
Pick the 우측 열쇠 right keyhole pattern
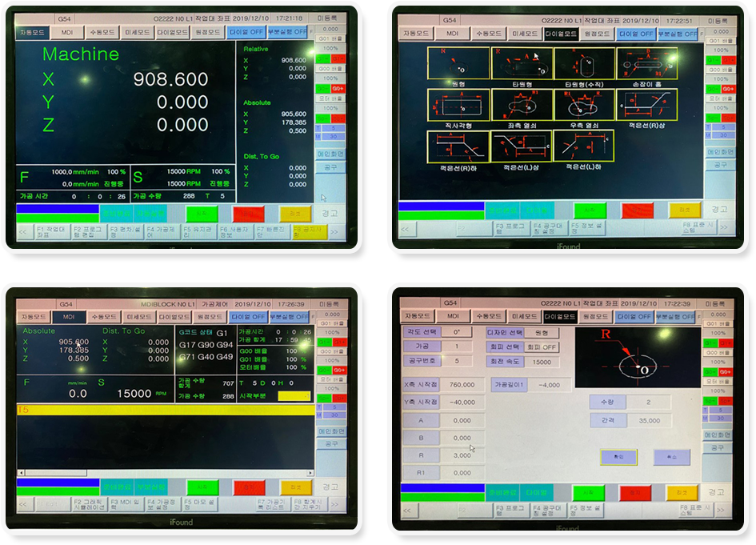pyautogui.click(x=584, y=105)
